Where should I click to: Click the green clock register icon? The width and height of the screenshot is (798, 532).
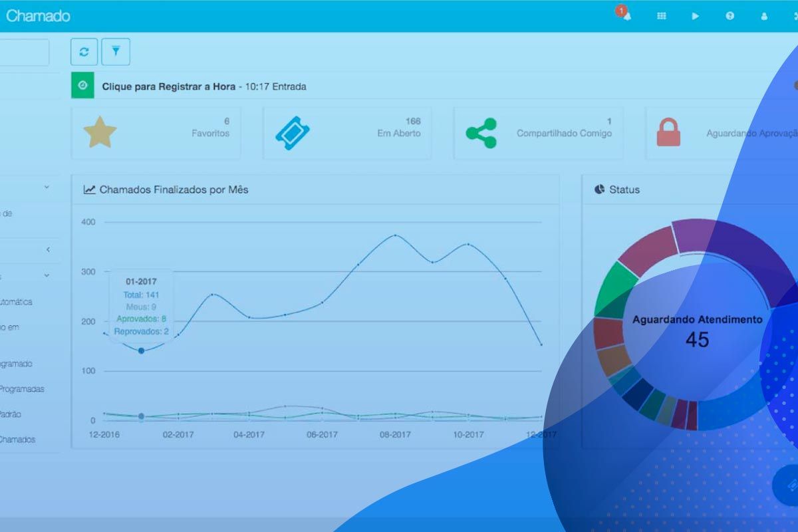pyautogui.click(x=82, y=86)
